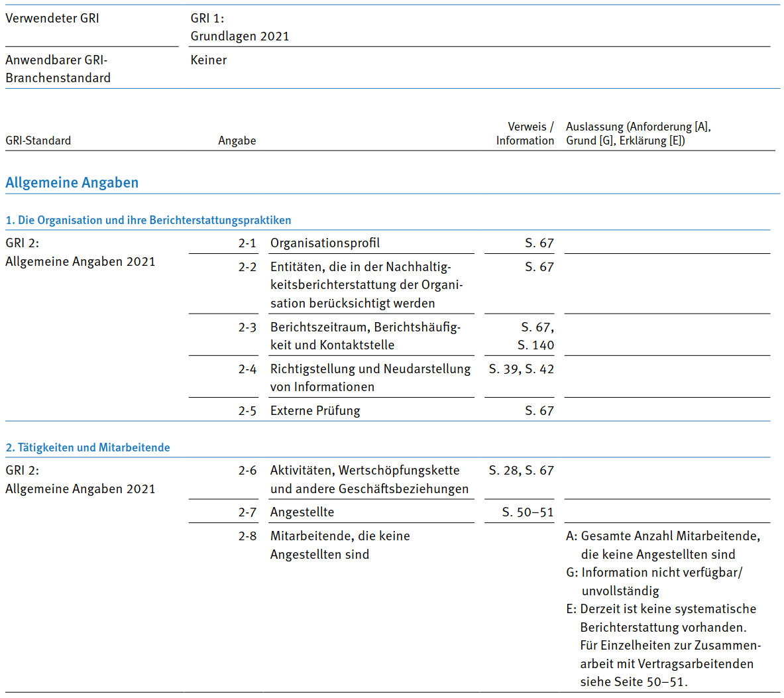Click 'Grundlagen 2021' text under GRI 1
This screenshot has width=784, height=698.
(x=240, y=36)
